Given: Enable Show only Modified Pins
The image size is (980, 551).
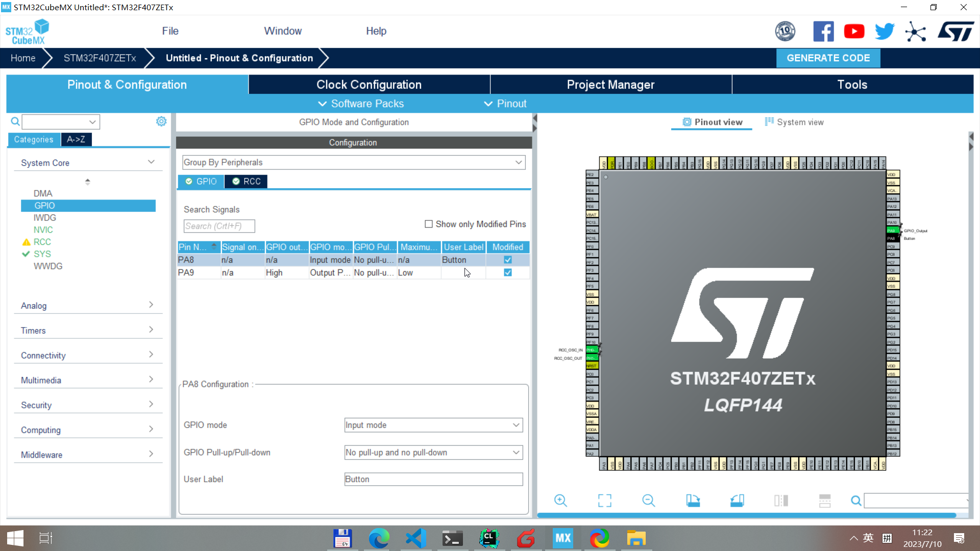Looking at the screenshot, I should coord(429,224).
